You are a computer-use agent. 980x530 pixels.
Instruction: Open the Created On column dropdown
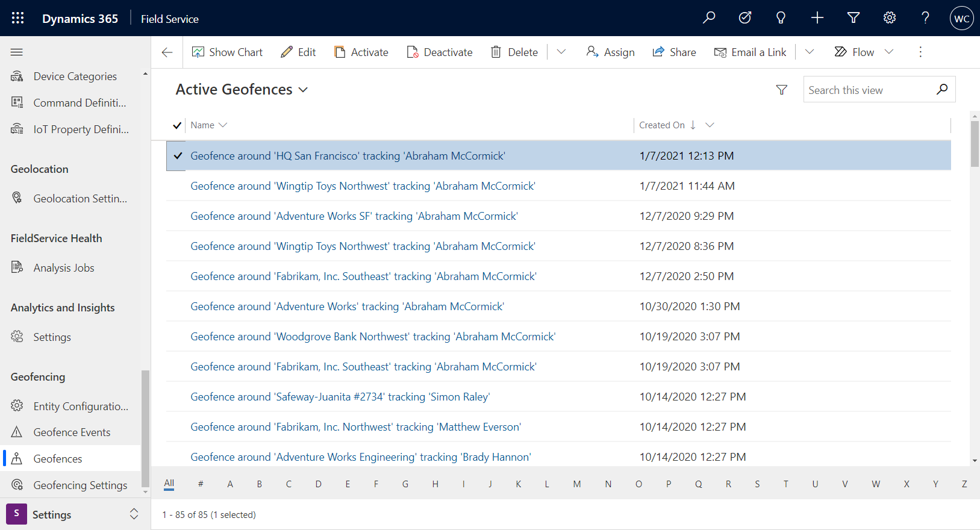[x=710, y=125]
